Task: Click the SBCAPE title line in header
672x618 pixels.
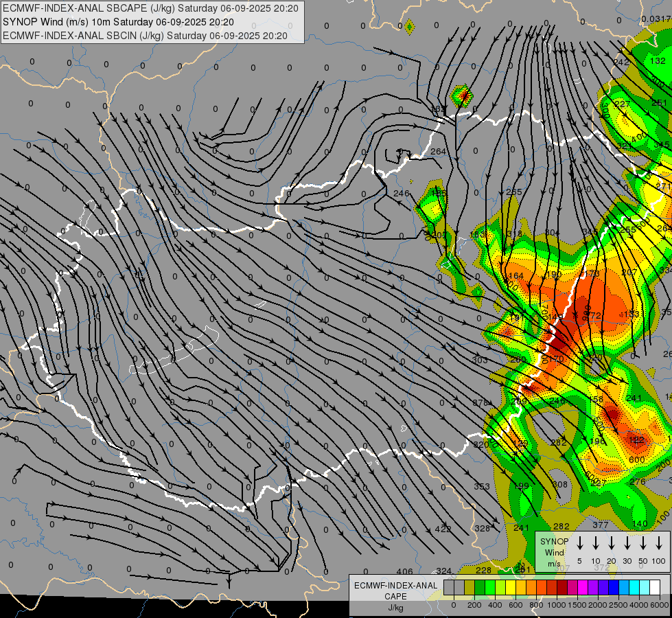Action: [150, 8]
